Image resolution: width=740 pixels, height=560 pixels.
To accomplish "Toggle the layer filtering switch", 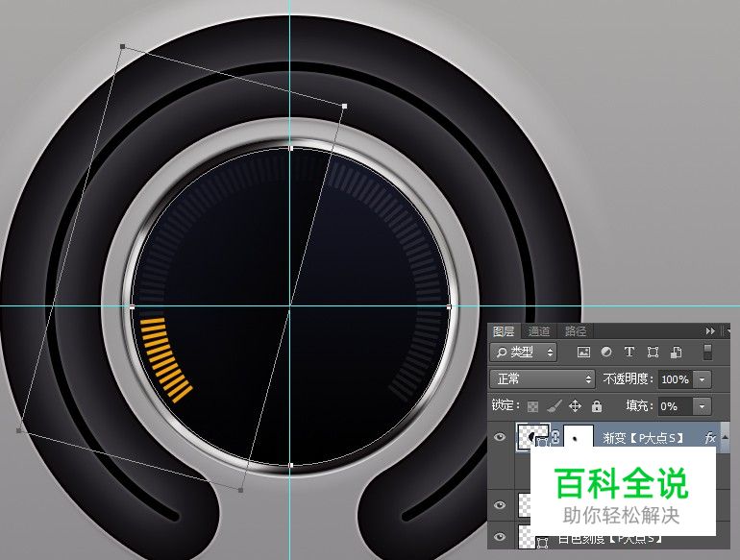I will pyautogui.click(x=707, y=352).
